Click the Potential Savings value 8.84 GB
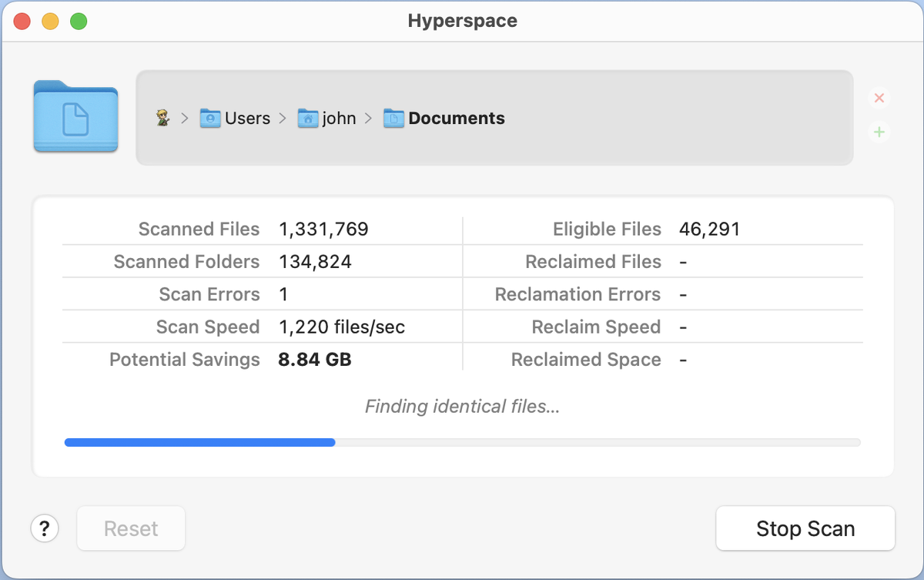 [314, 359]
